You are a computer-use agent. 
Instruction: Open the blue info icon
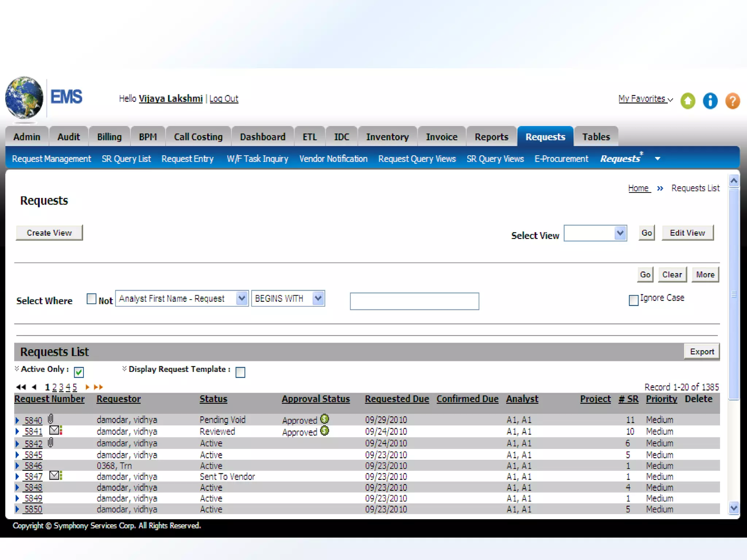click(x=710, y=101)
